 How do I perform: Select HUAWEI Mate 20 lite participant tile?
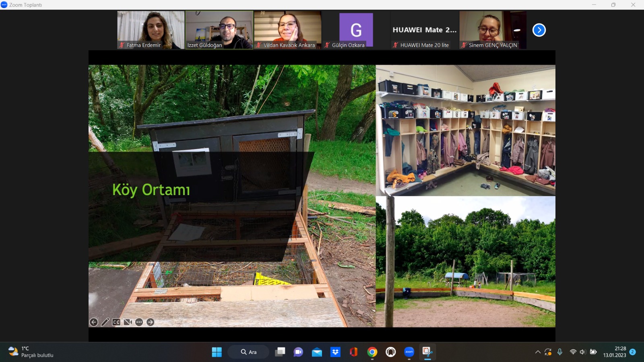pos(425,30)
